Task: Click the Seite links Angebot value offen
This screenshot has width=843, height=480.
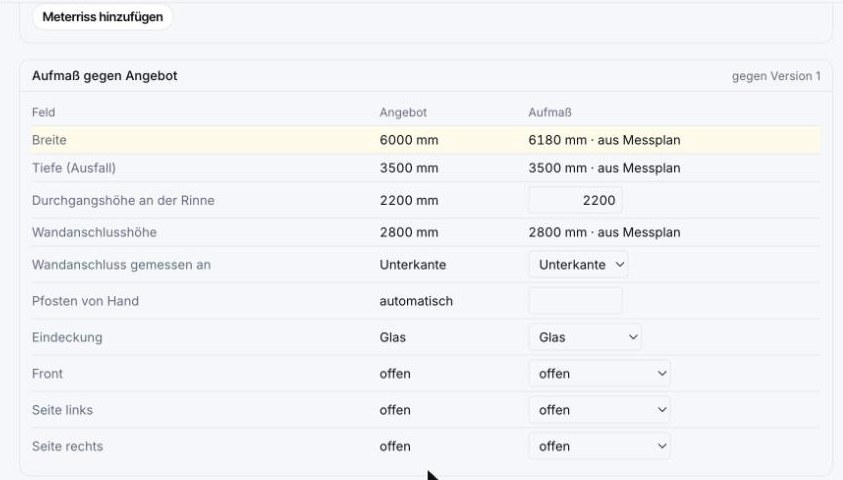Action: [x=395, y=410]
